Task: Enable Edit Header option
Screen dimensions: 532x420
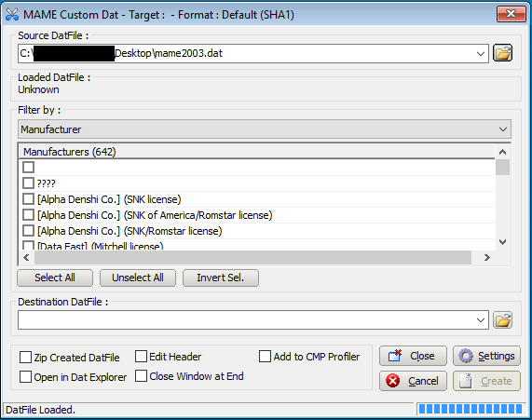Action: tap(141, 357)
